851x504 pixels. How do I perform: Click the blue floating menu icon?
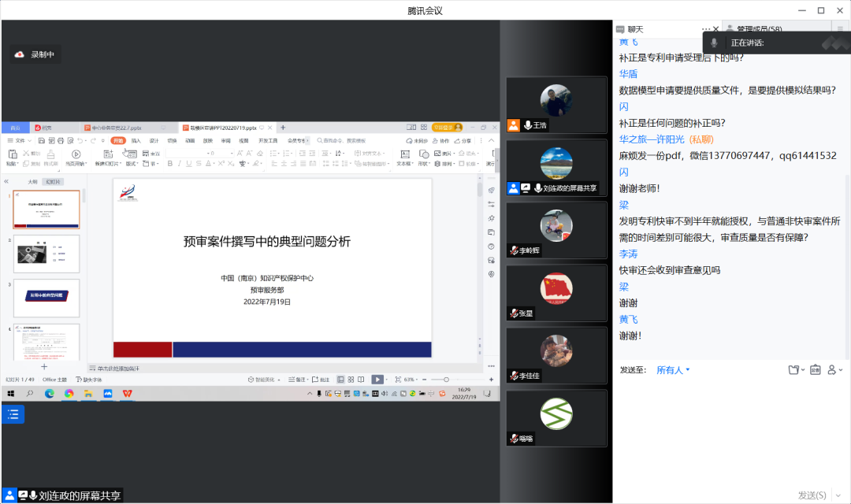[13, 413]
